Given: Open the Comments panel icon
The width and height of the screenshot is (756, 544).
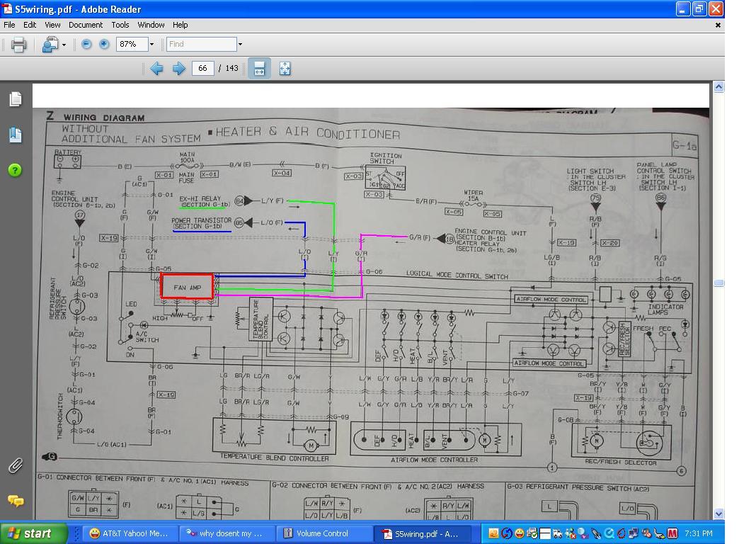Looking at the screenshot, I should [16, 501].
